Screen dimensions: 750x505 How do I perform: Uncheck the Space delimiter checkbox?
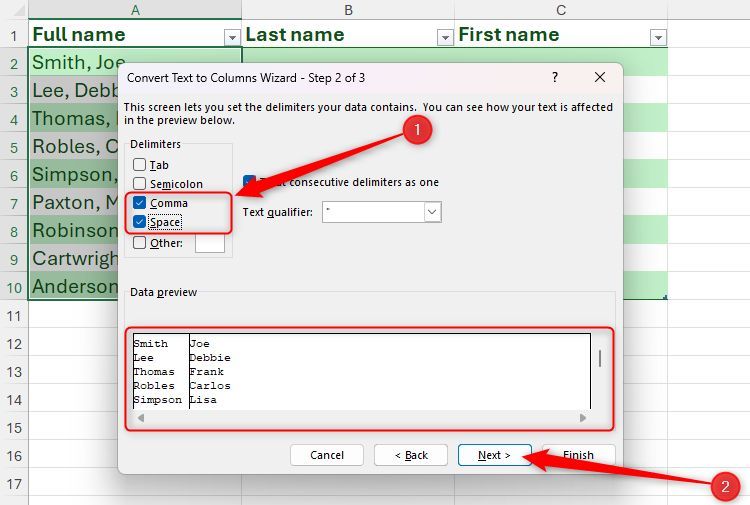point(140,222)
